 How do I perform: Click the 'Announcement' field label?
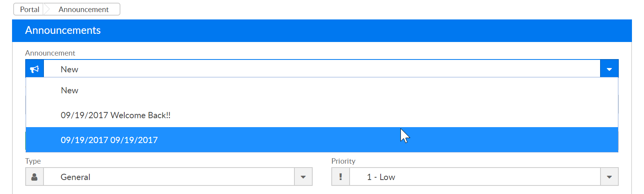[50, 53]
